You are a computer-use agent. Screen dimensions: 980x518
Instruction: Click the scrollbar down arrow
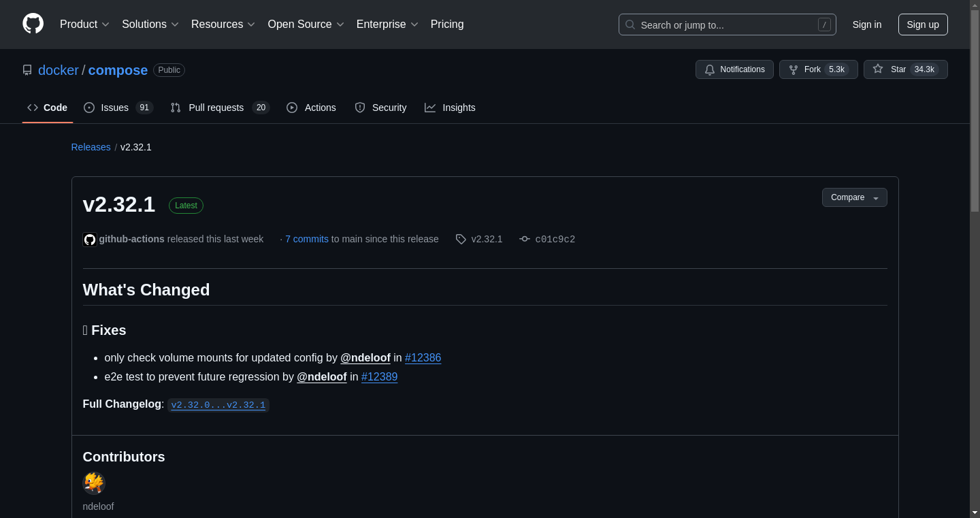coord(975,513)
